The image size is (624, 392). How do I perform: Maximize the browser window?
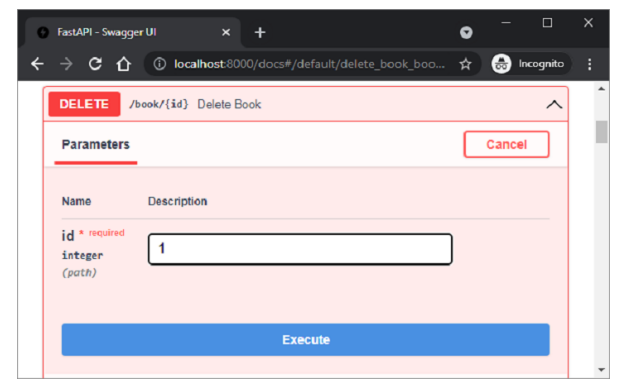[x=547, y=23]
